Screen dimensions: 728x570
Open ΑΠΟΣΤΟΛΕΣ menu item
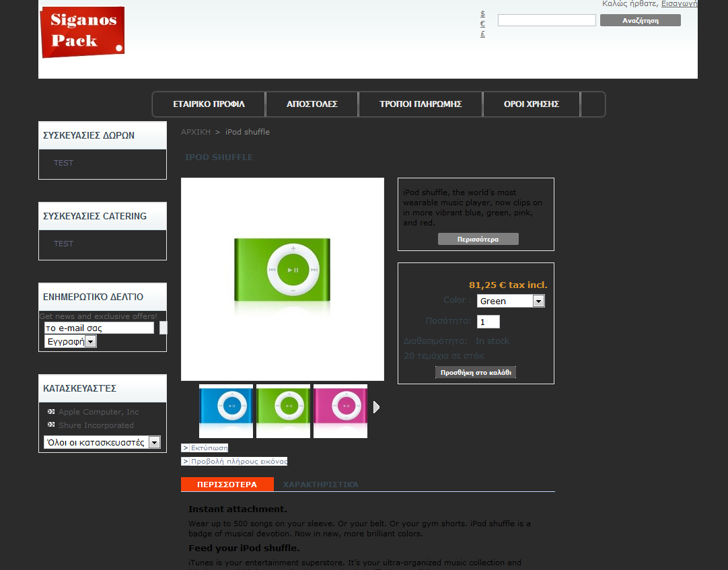pyautogui.click(x=312, y=104)
